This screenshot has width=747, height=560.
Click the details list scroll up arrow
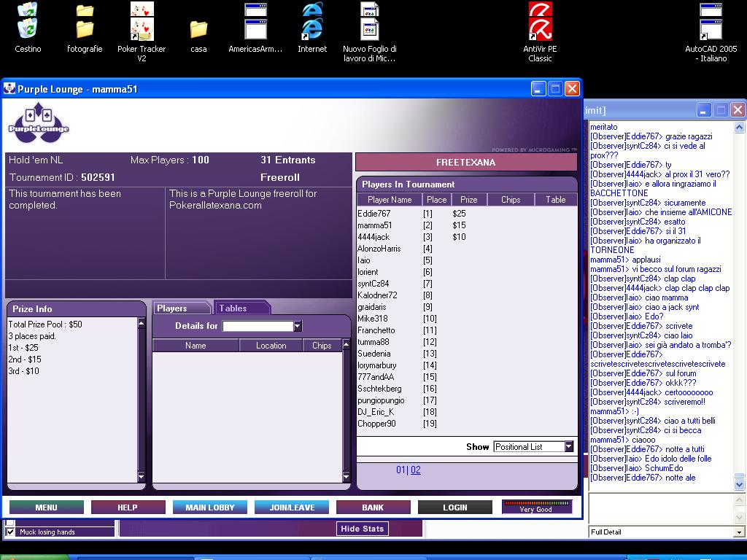pos(347,344)
